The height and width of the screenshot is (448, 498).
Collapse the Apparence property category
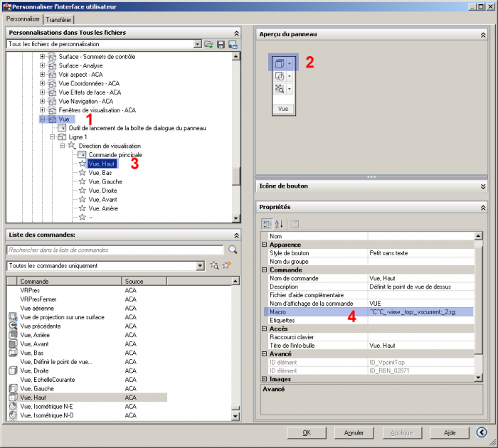tap(265, 244)
